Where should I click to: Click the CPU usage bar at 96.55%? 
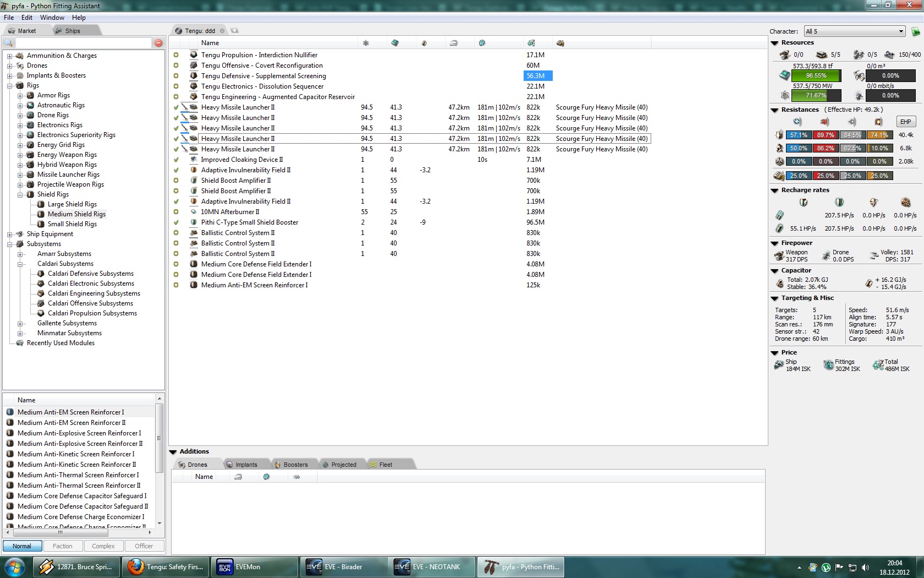coord(816,75)
